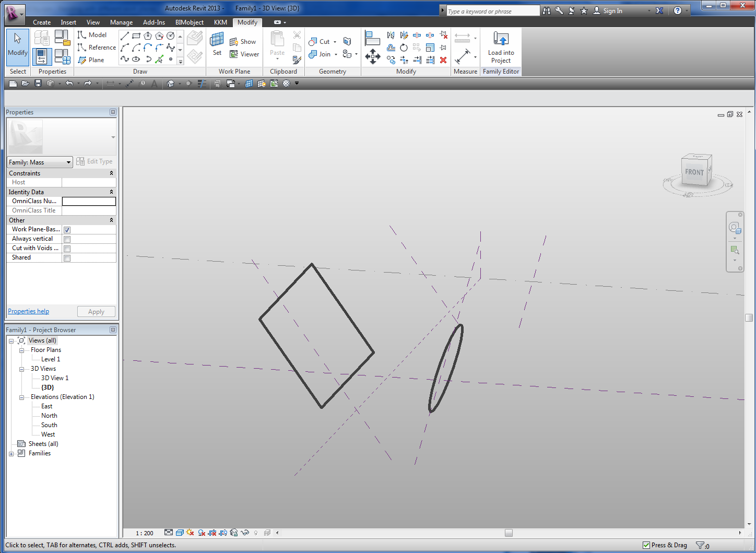
Task: Click the 1 : 200 view scale button
Action: pos(145,533)
